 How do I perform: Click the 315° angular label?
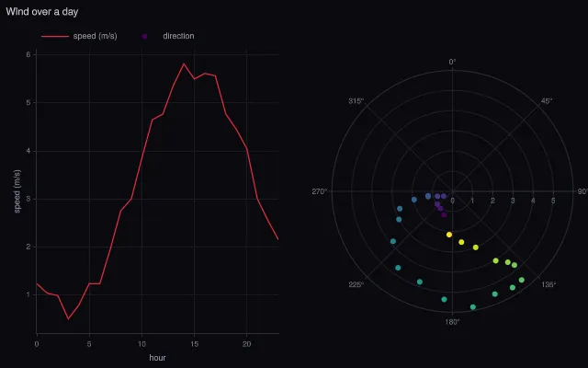click(x=356, y=101)
